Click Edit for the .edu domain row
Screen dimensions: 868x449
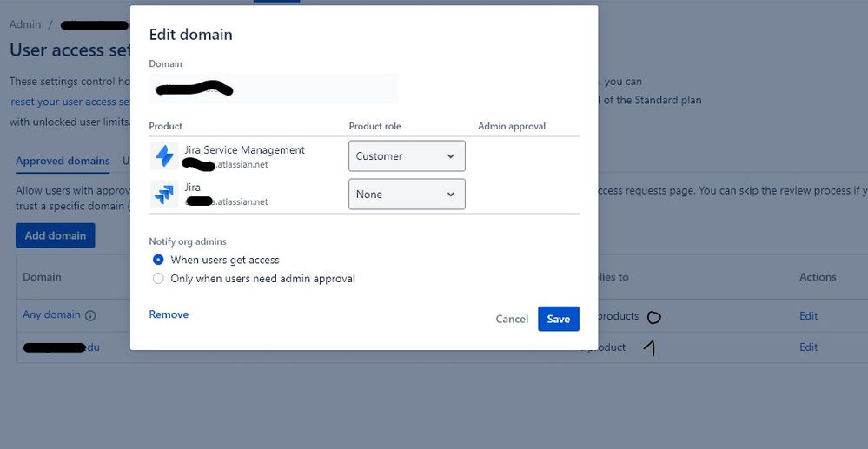pyautogui.click(x=808, y=347)
